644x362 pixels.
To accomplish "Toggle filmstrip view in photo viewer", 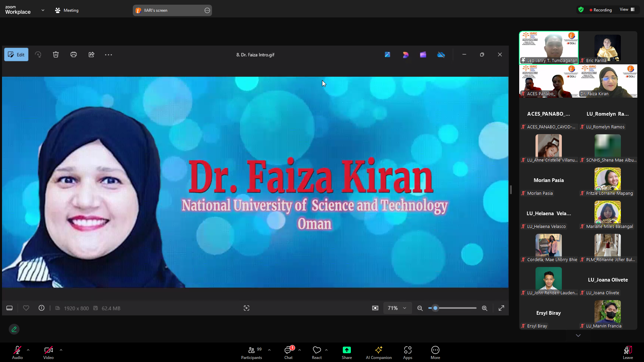I will [x=9, y=308].
